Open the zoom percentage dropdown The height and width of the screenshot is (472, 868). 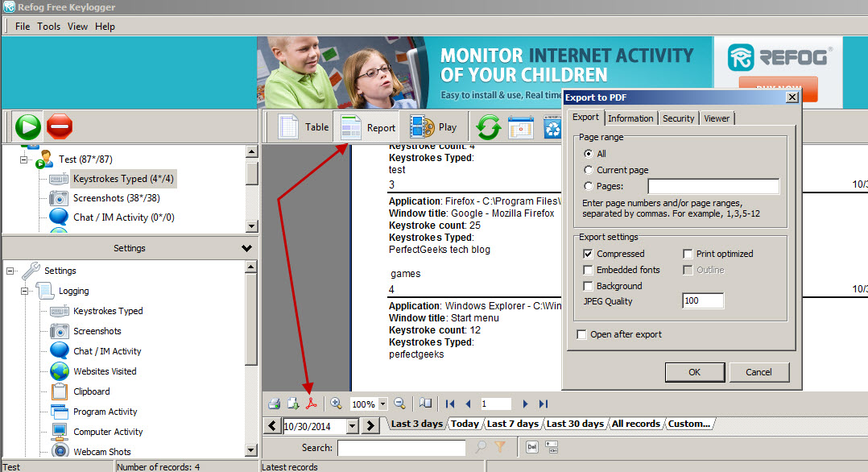click(x=382, y=404)
